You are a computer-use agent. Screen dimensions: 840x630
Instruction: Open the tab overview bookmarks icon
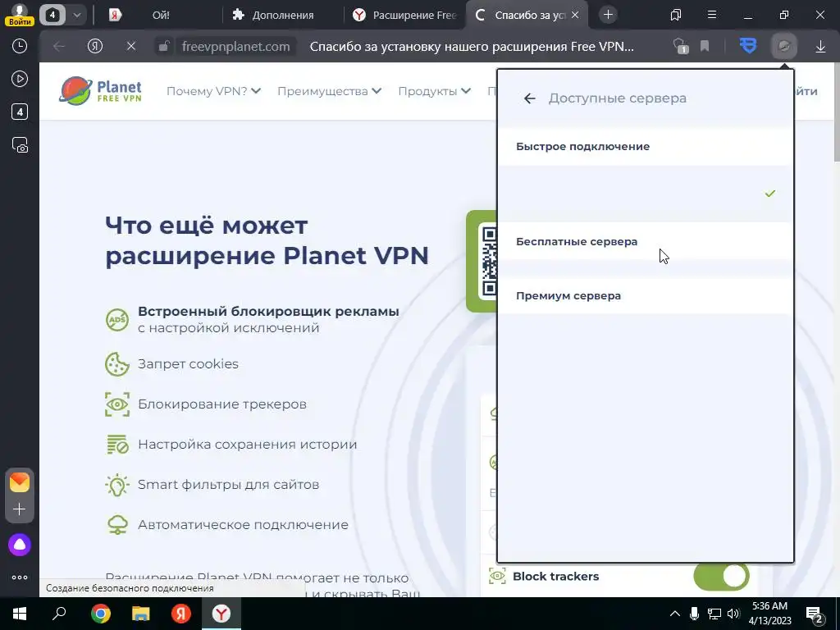point(676,15)
